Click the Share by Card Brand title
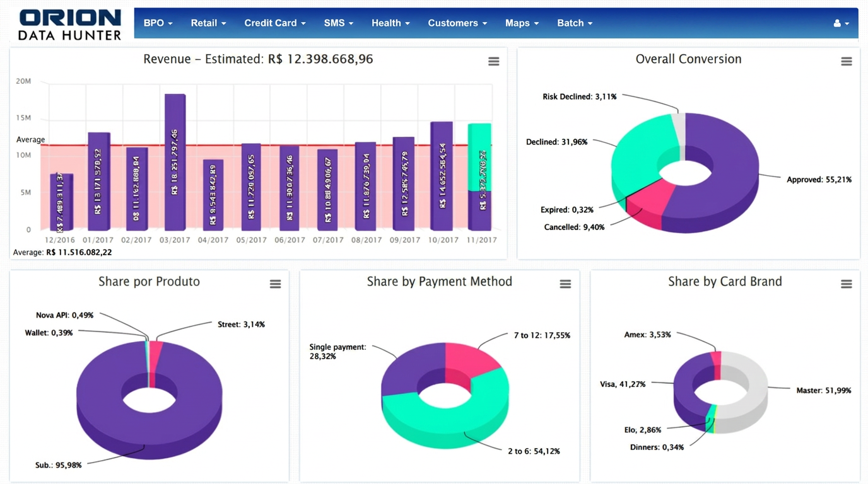 tap(725, 282)
